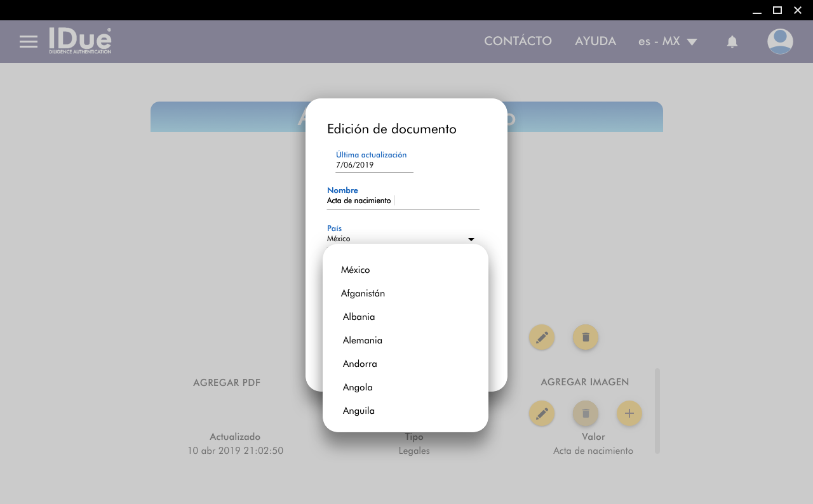Choose Albania in the country list
The height and width of the screenshot is (504, 813).
point(359,317)
